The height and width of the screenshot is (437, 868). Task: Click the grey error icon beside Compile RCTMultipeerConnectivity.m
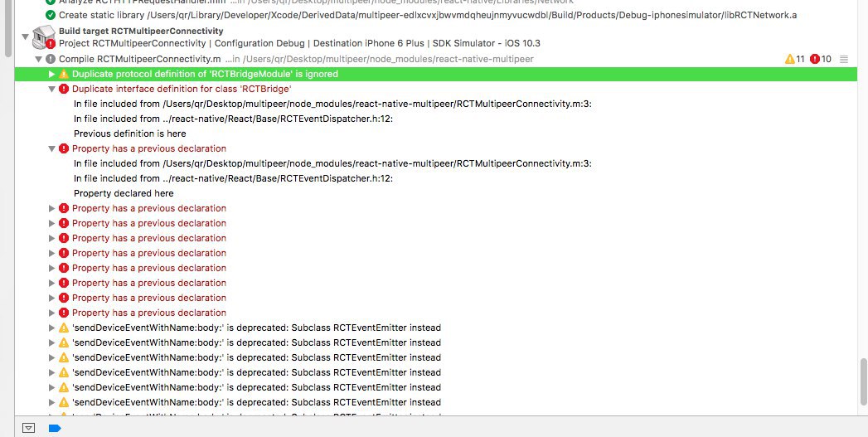(51, 59)
